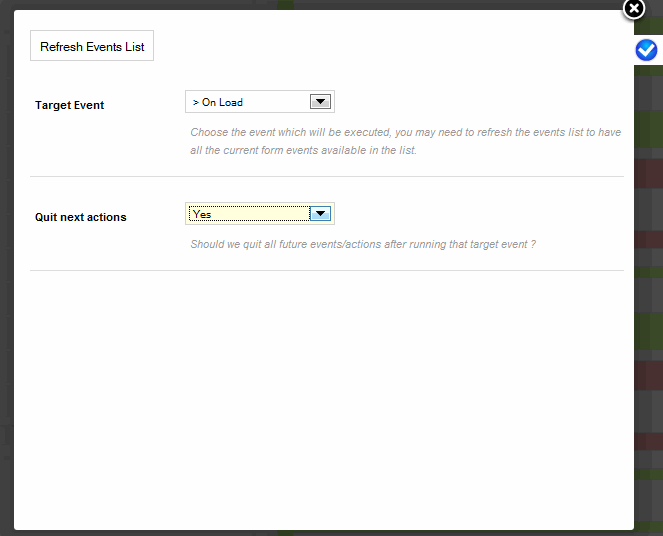
Task: Click the Target Event help description text
Action: tap(405, 141)
